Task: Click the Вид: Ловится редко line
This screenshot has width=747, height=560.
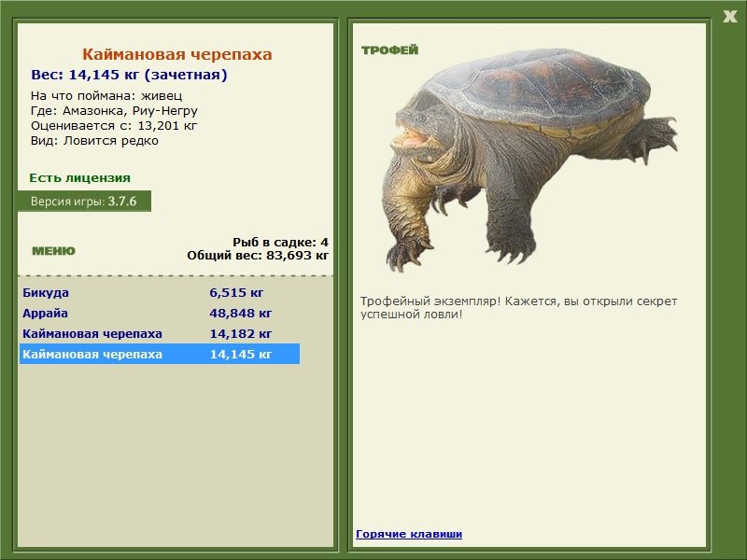Action: (94, 141)
